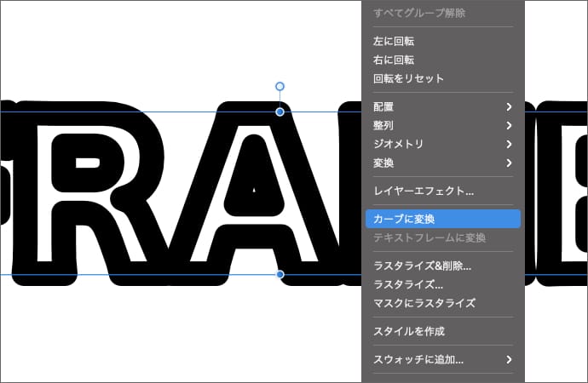
Task: Click the greyed テキストフレームに変換 entry
Action: [x=429, y=237]
